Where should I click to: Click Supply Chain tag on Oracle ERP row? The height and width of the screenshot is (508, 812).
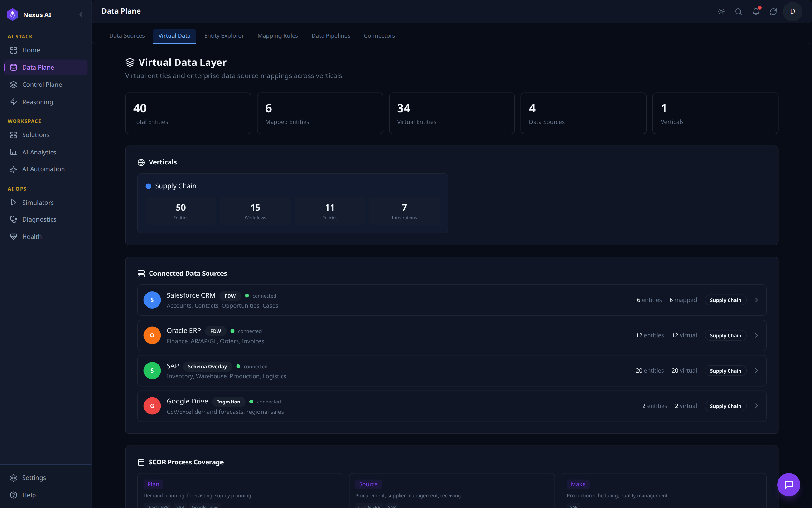pyautogui.click(x=725, y=335)
